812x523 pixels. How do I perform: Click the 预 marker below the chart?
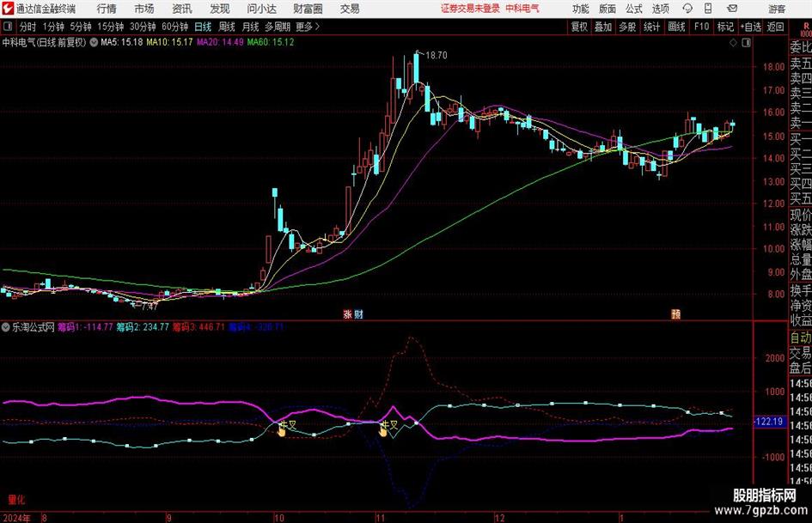[x=675, y=313]
